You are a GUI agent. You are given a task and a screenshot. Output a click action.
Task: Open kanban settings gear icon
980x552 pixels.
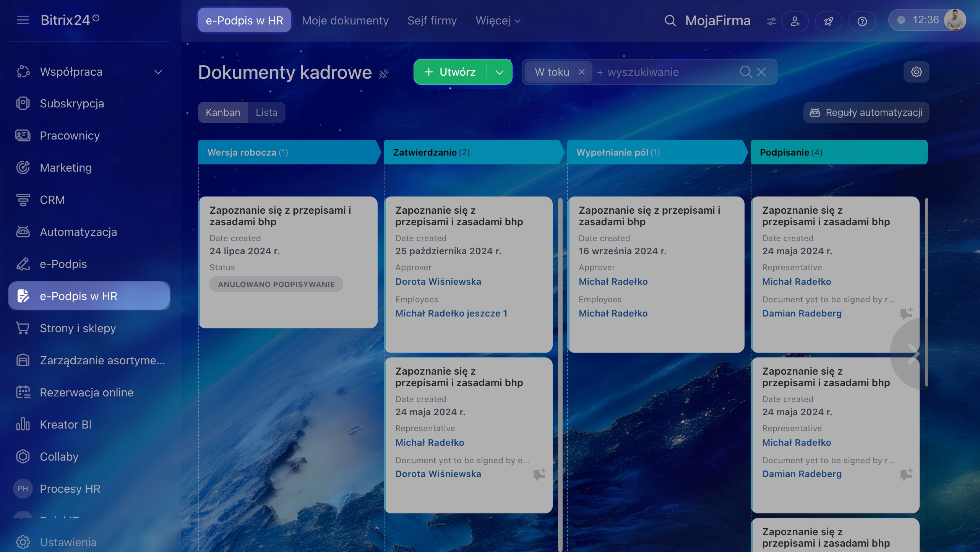pyautogui.click(x=916, y=72)
